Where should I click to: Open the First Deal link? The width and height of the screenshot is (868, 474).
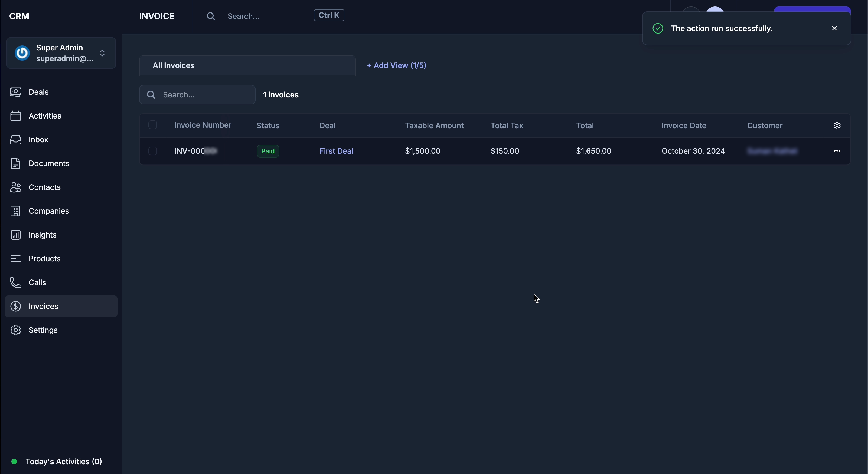(336, 151)
